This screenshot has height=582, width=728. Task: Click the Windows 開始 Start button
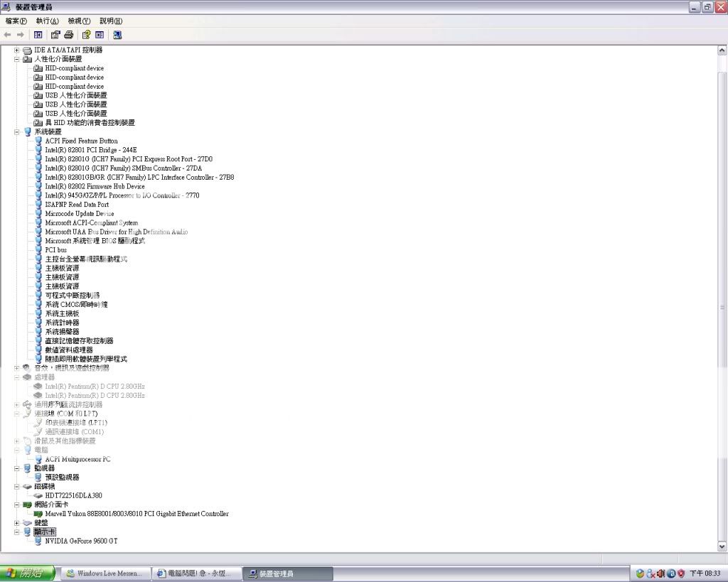28,573
